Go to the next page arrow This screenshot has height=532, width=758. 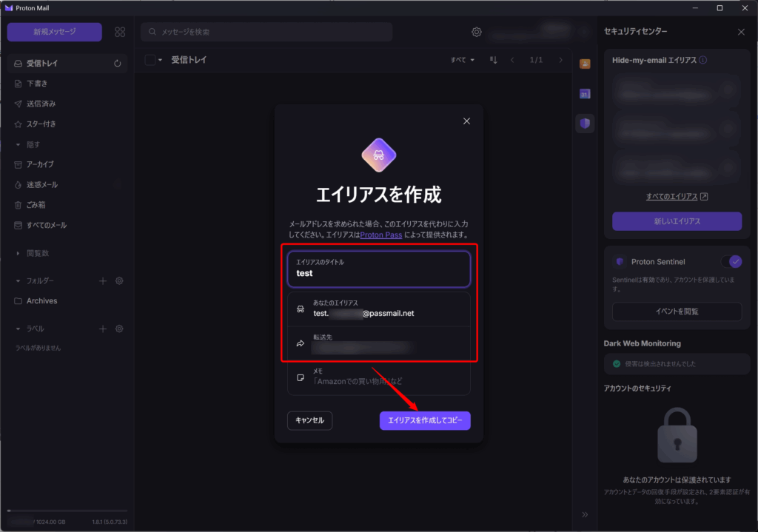pyautogui.click(x=561, y=60)
